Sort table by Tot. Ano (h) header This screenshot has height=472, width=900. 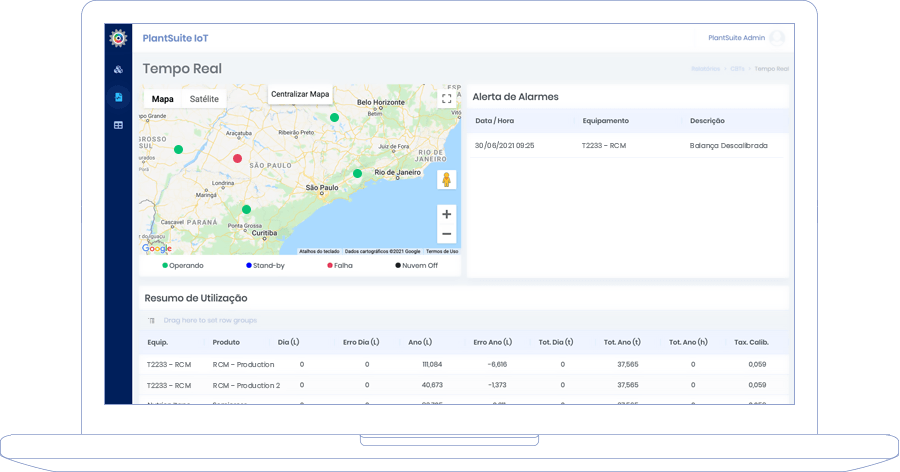pos(688,342)
